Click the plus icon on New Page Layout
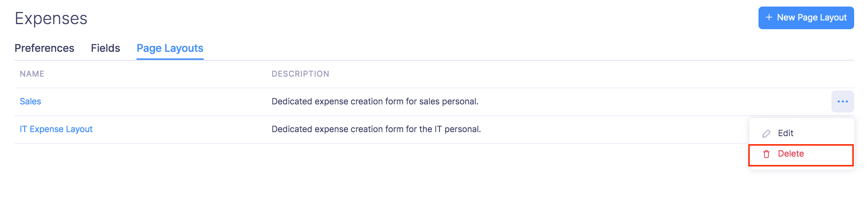The image size is (868, 219). pyautogui.click(x=769, y=18)
